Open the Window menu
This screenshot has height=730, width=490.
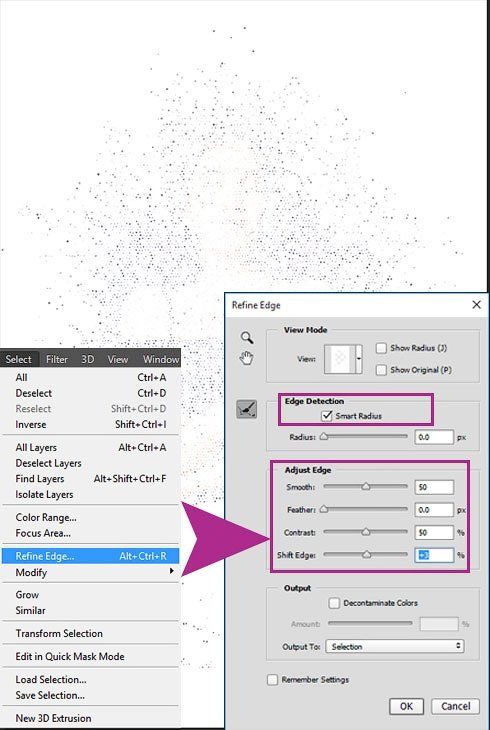(161, 359)
